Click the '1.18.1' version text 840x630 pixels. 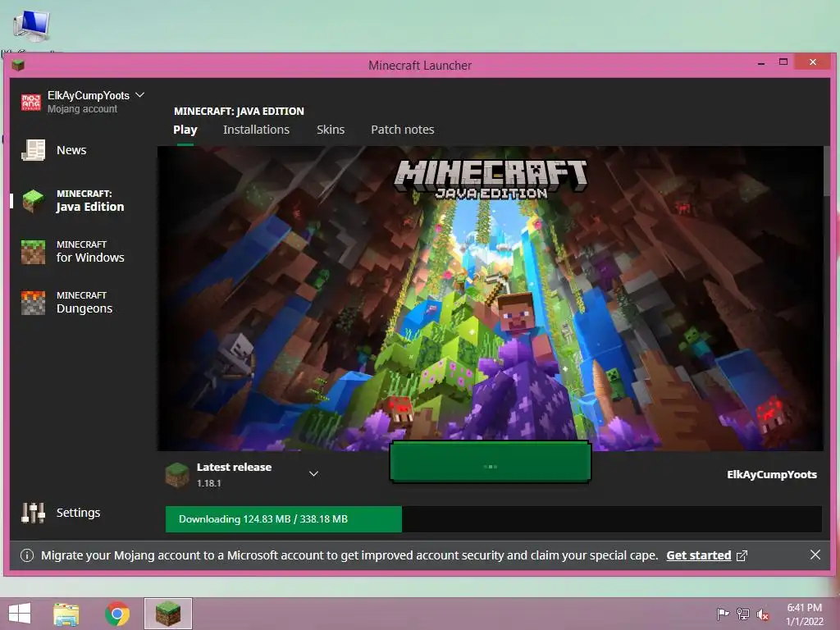pyautogui.click(x=209, y=483)
